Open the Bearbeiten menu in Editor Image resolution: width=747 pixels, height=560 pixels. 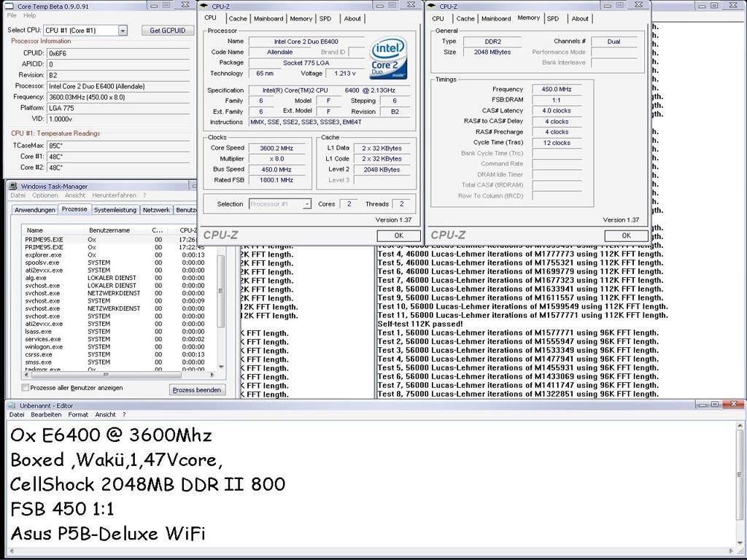pyautogui.click(x=46, y=415)
